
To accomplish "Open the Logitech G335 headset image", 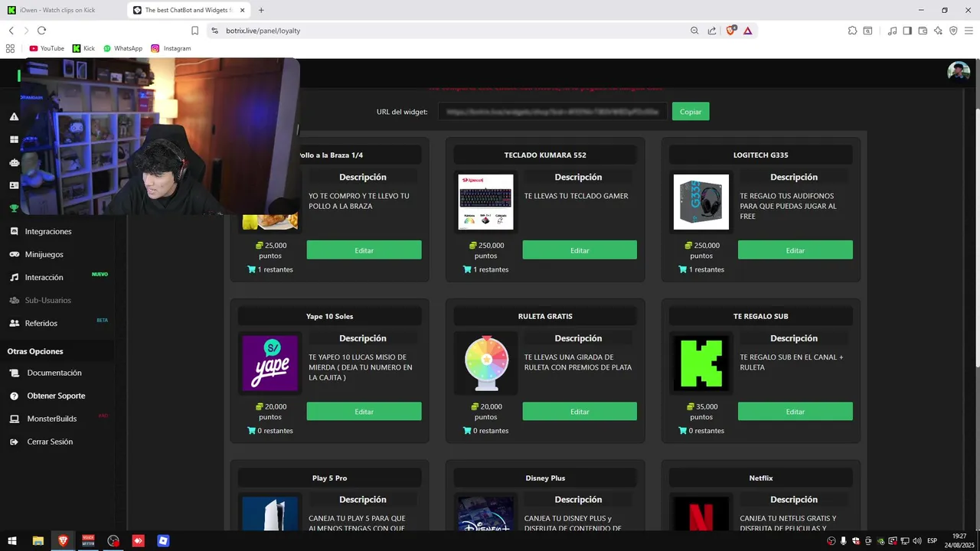I will pyautogui.click(x=701, y=202).
